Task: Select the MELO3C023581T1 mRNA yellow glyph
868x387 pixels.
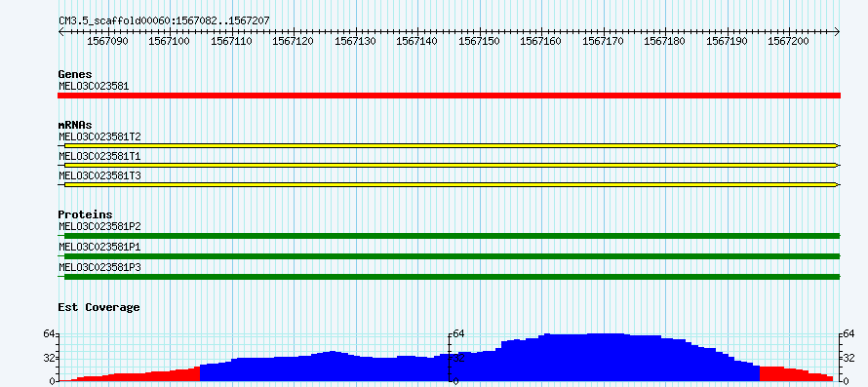Action: [449, 165]
